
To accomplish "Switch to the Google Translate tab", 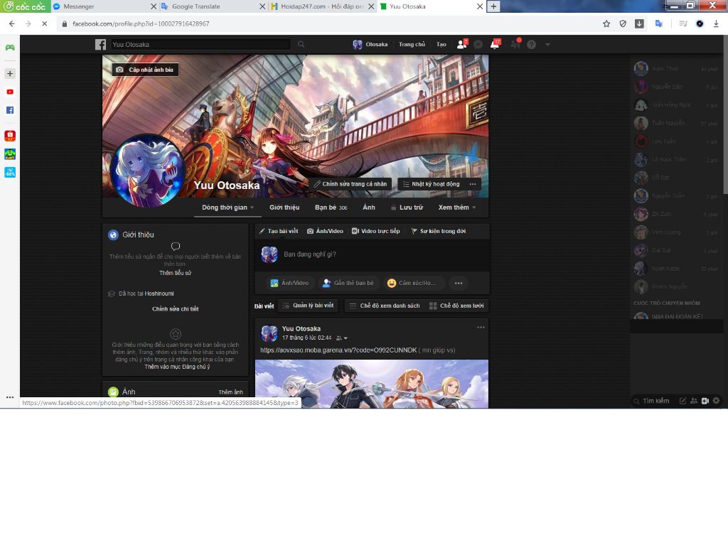I will pos(213,6).
